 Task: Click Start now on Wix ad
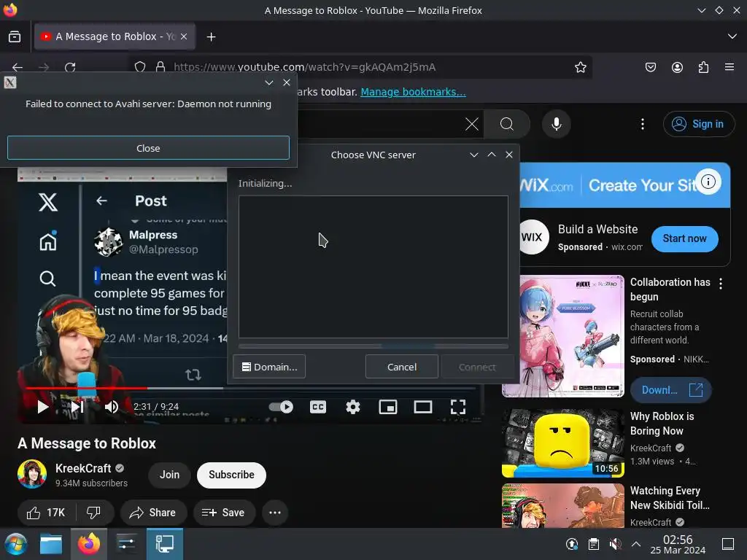[684, 238]
